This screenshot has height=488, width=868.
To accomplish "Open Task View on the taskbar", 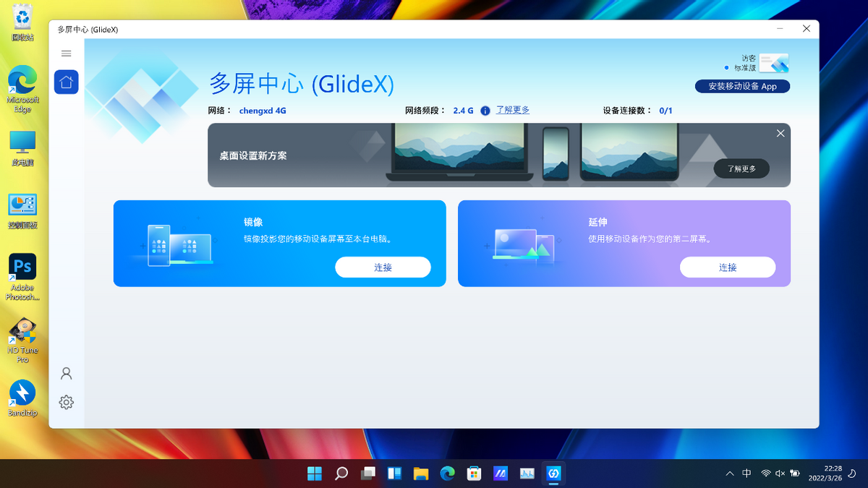I will coord(368,474).
